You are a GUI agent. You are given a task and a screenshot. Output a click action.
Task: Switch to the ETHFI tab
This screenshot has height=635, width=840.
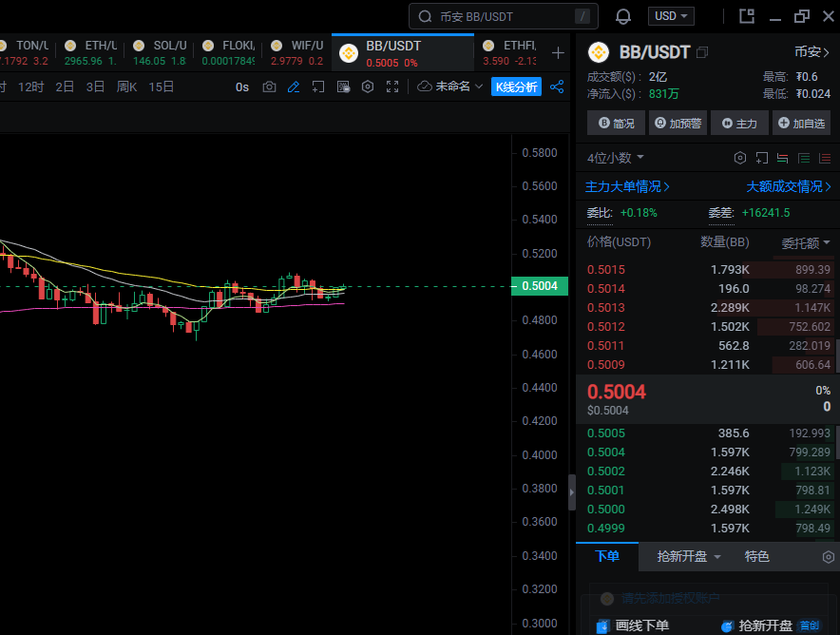[509, 52]
